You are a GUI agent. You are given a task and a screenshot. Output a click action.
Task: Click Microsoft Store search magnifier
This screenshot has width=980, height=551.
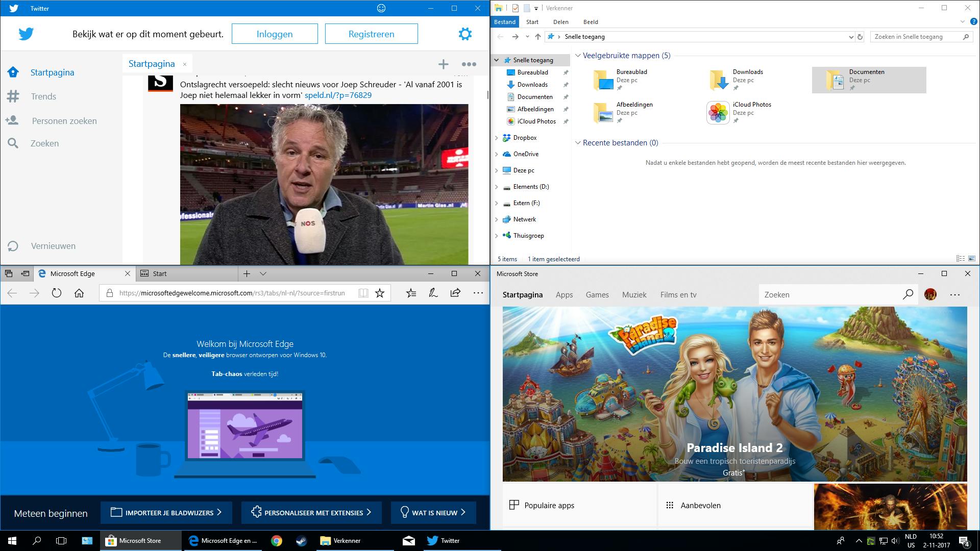908,294
